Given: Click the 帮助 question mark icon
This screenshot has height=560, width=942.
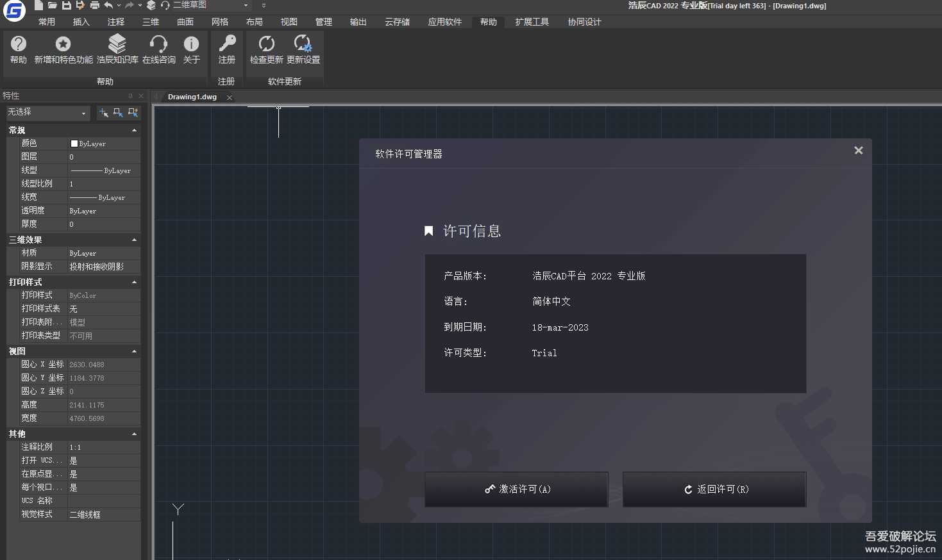Looking at the screenshot, I should [x=19, y=44].
